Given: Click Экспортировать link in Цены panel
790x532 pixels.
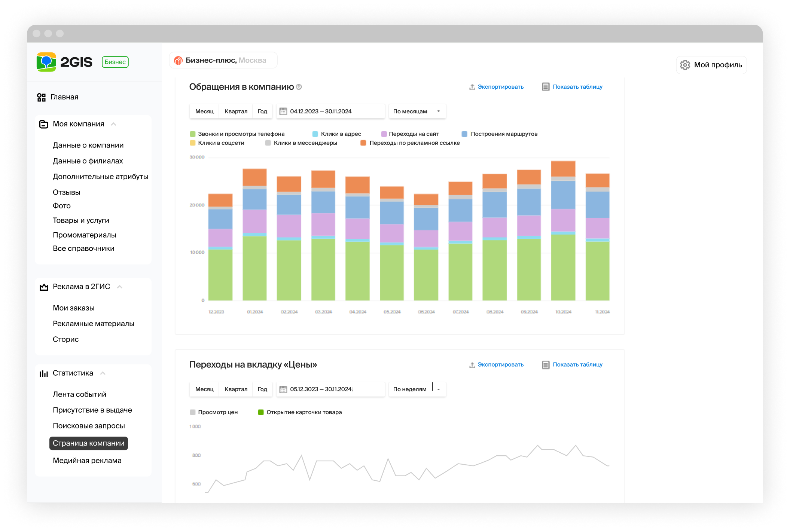Looking at the screenshot, I should click(500, 365).
